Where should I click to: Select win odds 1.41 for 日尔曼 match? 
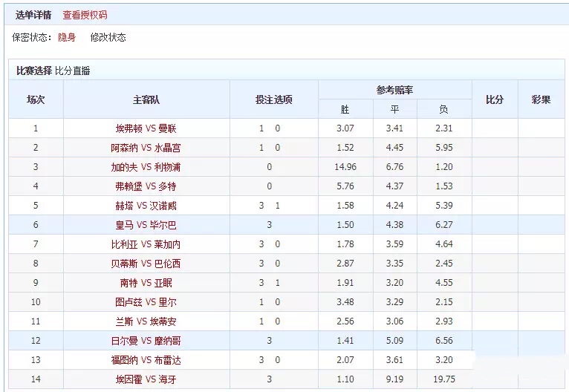(x=345, y=341)
